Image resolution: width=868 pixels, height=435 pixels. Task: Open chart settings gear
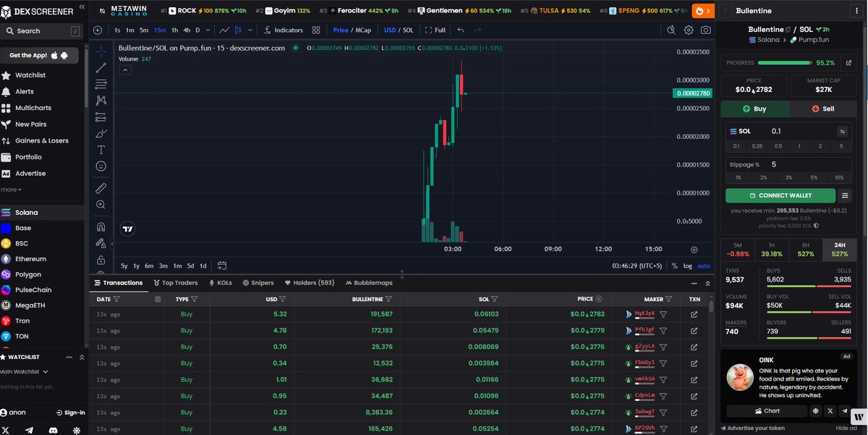tap(688, 30)
